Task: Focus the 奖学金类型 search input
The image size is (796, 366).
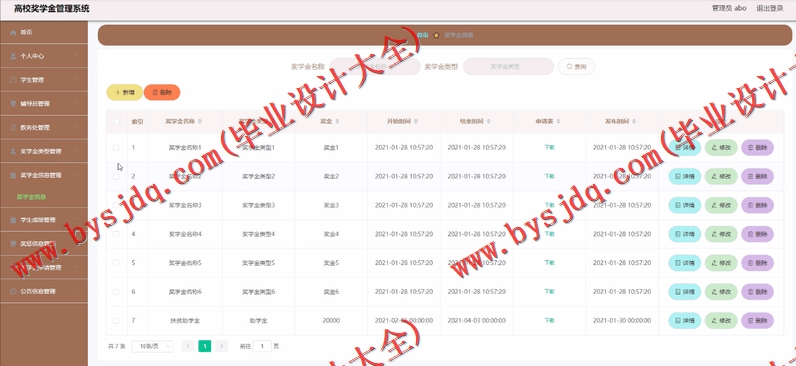Action: [508, 66]
